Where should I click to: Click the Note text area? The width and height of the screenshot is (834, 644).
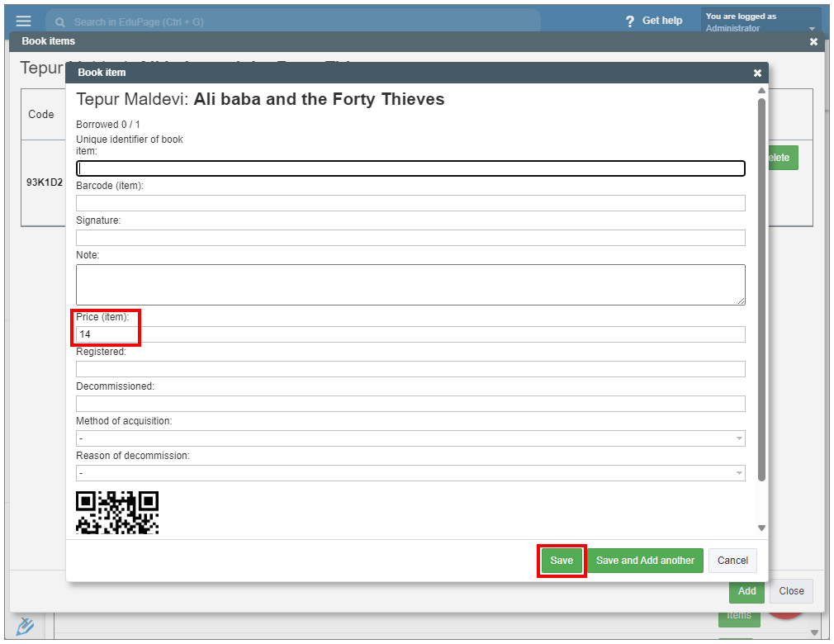tap(410, 285)
